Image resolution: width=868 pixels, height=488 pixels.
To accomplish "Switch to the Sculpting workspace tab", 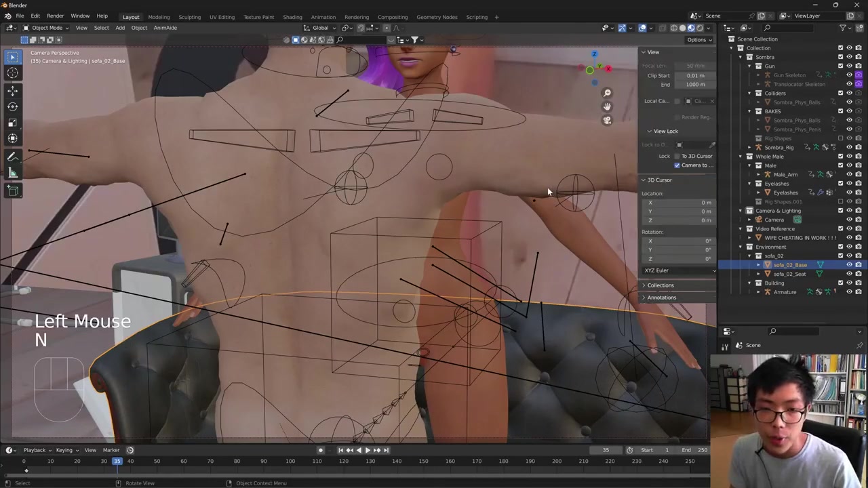I will pyautogui.click(x=189, y=17).
